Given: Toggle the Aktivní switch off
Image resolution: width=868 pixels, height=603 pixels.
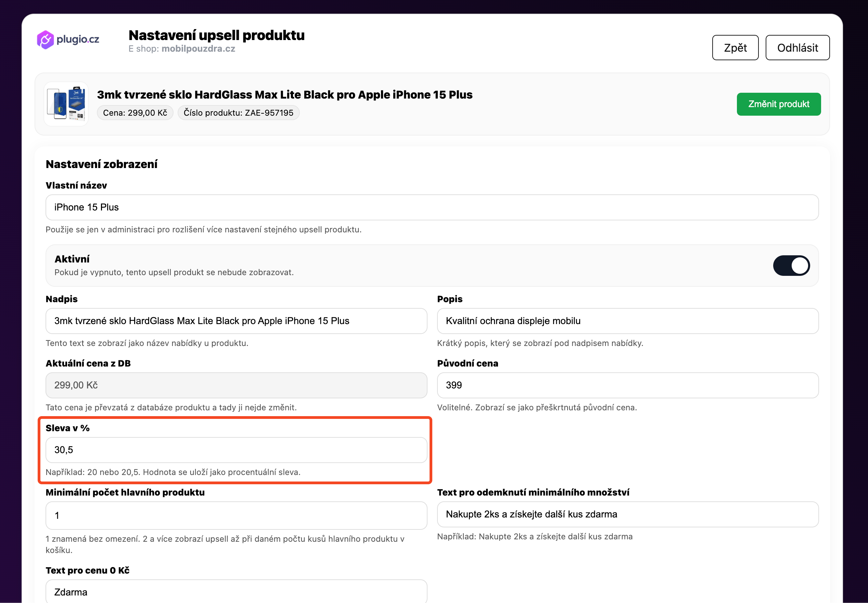Looking at the screenshot, I should click(x=791, y=266).
